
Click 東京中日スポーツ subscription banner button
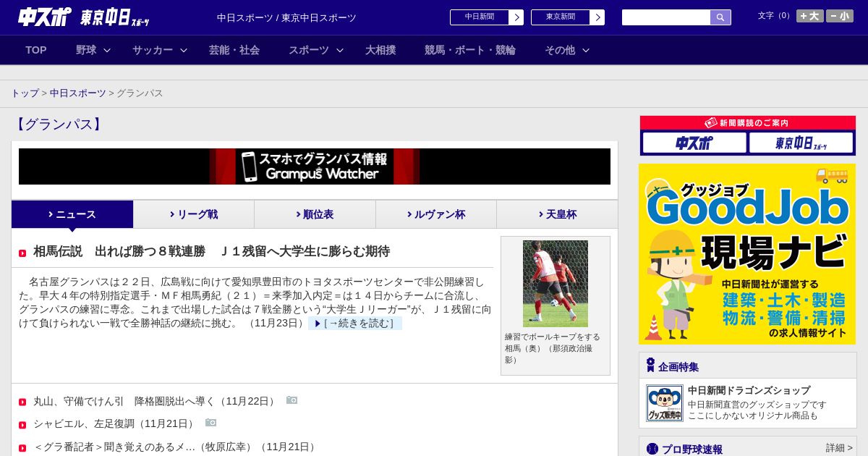point(801,143)
